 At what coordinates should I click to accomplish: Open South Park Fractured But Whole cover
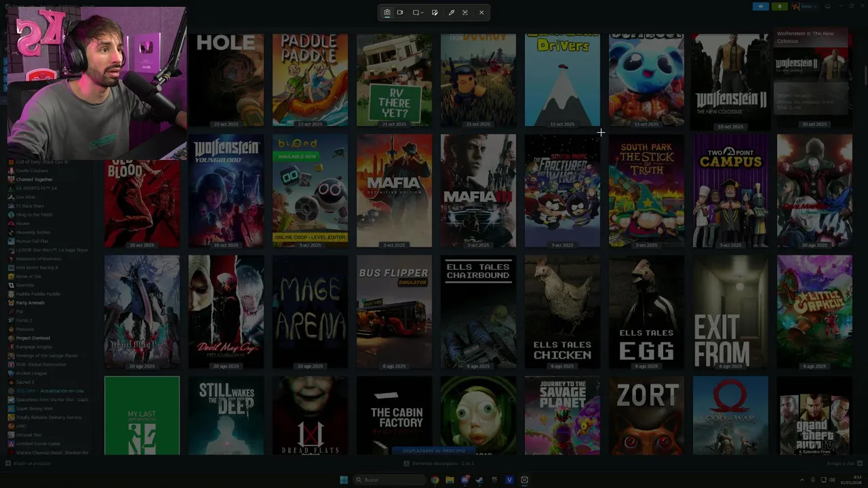tap(562, 190)
